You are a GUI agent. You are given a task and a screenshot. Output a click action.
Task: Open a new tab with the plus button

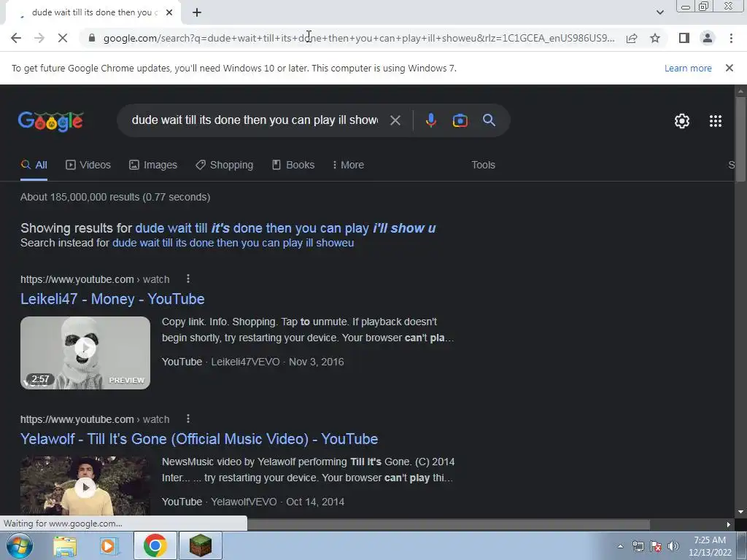(197, 12)
